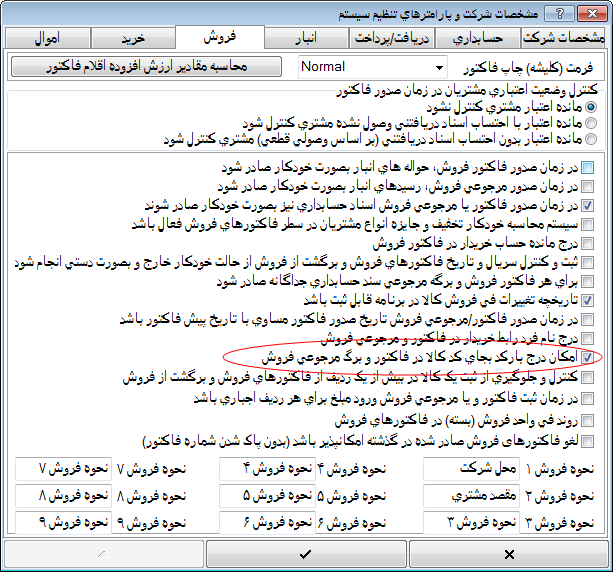
Task: Select radio مانده اعتبار بدون احتساب اسناد دريافتني
Action: pos(593,139)
